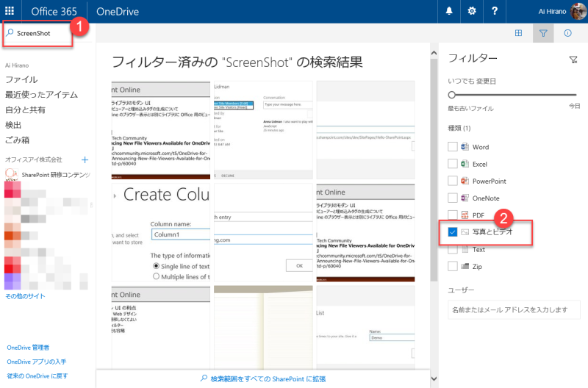
Task: Click the OneNote file type icon
Action: coord(465,198)
